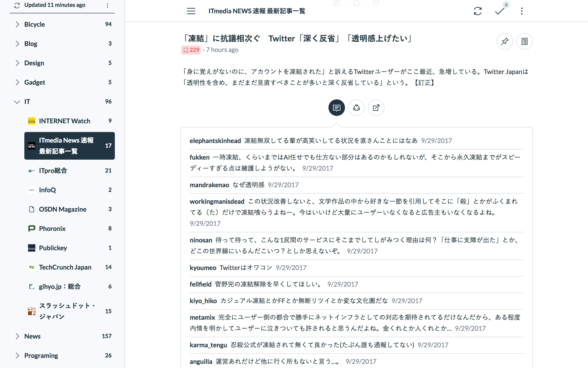
Task: Click header title ITmedia NEWS 速報 最新記事一覧
Action: click(257, 11)
